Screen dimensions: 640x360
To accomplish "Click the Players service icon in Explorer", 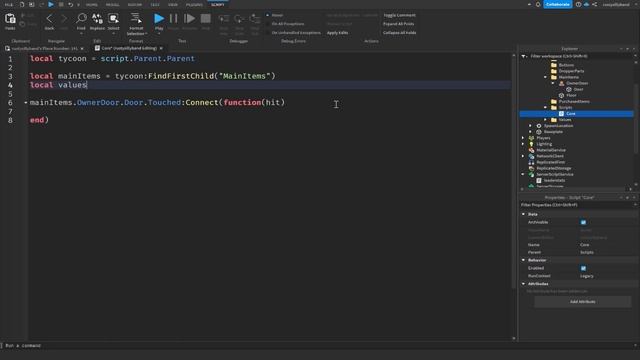I will [x=531, y=138].
